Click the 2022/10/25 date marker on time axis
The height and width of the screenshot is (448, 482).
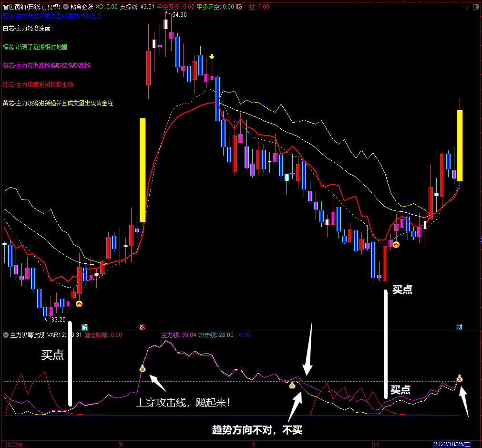[x=452, y=444]
